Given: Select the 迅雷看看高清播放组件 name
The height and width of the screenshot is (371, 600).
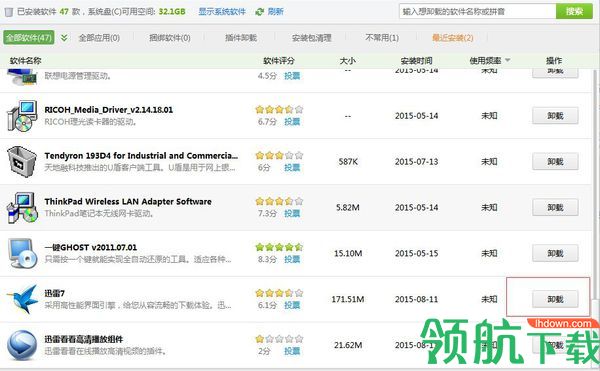Looking at the screenshot, I should click(x=84, y=339).
